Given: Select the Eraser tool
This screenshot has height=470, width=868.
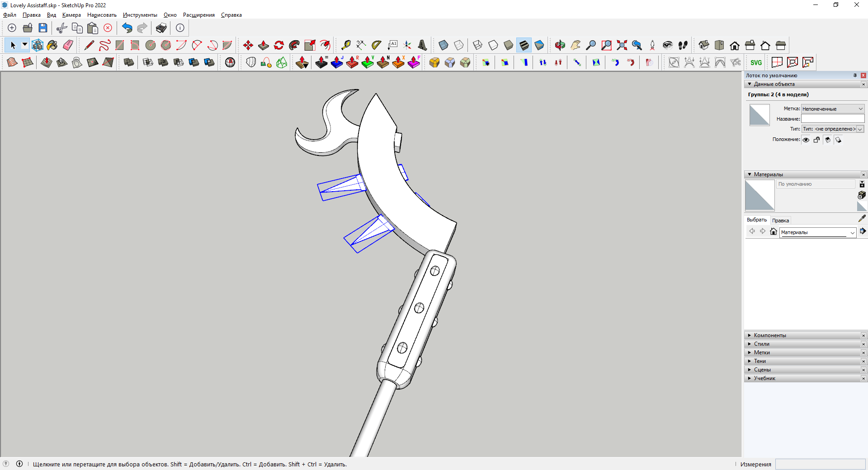Looking at the screenshot, I should (x=68, y=45).
